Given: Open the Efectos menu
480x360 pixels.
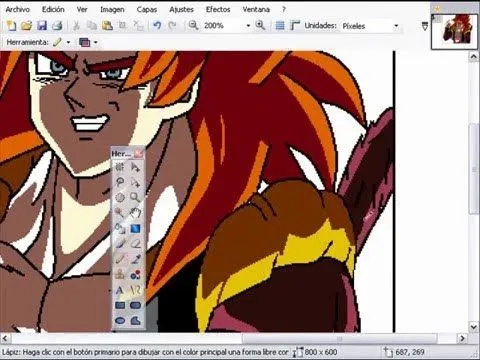Looking at the screenshot, I should 218,9.
